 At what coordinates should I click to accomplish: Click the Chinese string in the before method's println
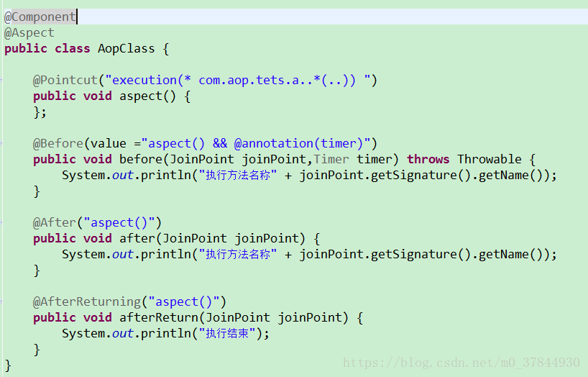click(x=238, y=176)
